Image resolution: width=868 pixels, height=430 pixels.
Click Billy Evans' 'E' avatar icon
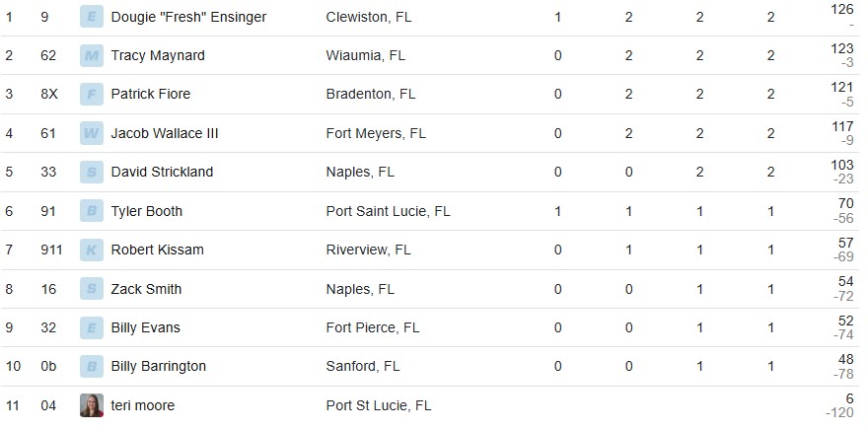coord(92,327)
